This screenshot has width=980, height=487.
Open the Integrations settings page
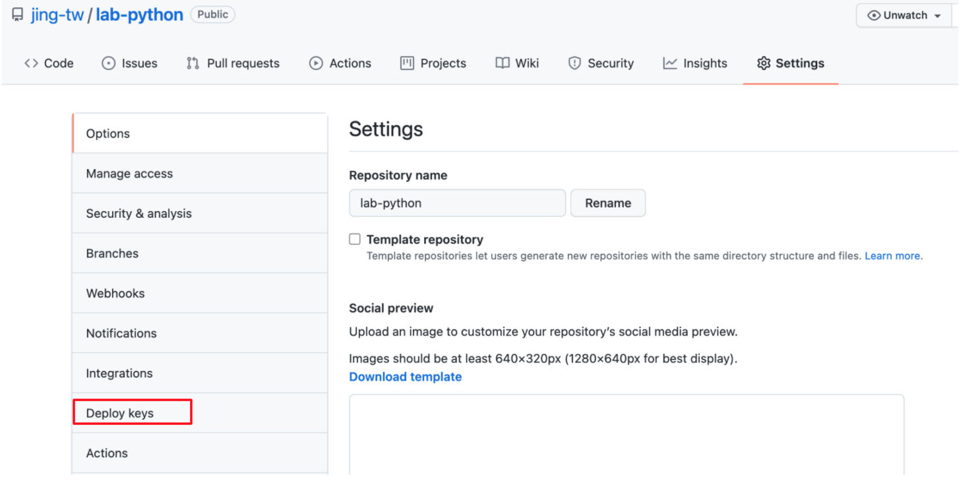click(200, 373)
